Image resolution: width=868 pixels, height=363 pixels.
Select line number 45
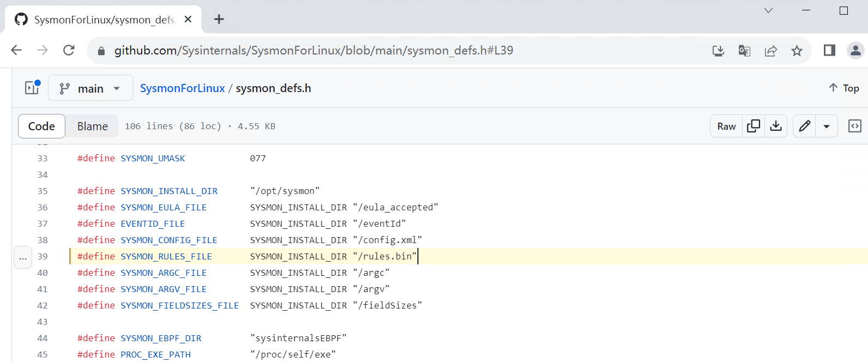point(43,355)
